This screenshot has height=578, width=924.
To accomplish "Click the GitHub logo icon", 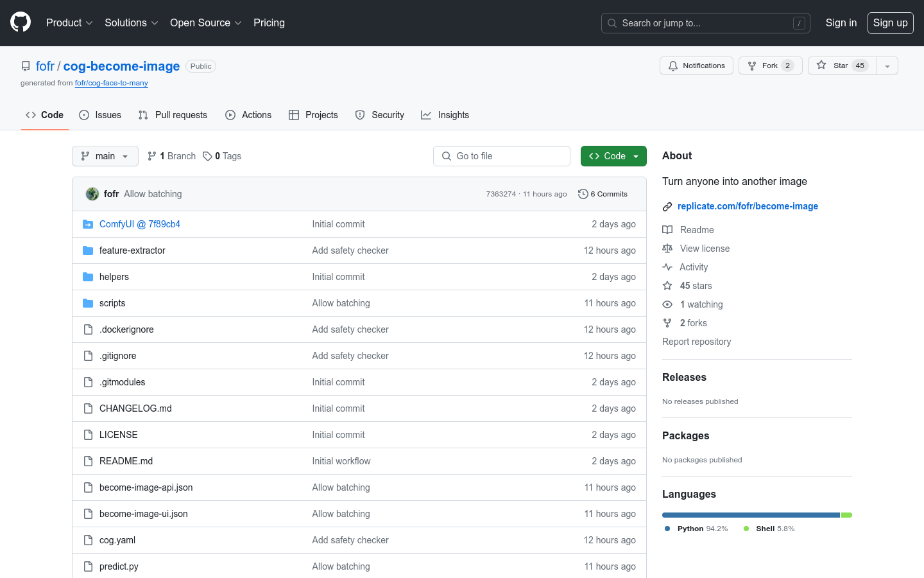I will tap(21, 22).
